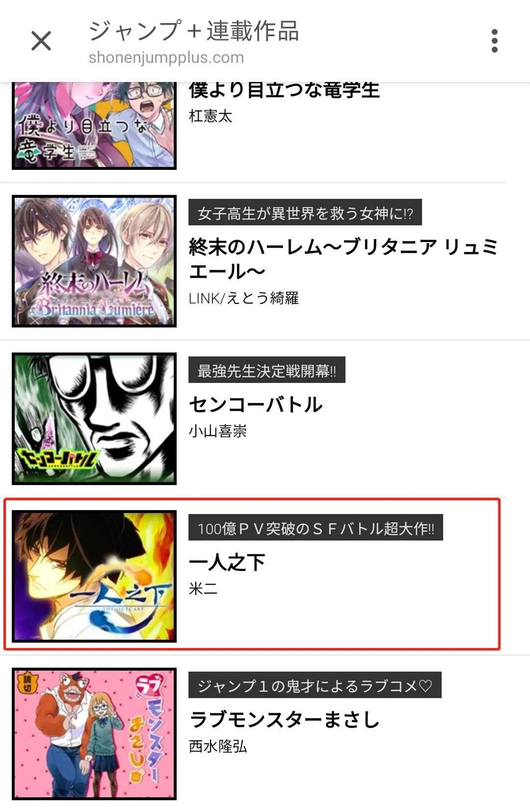The height and width of the screenshot is (812, 530).
Task: Select the ラブモンスターまさし title
Action: click(285, 720)
